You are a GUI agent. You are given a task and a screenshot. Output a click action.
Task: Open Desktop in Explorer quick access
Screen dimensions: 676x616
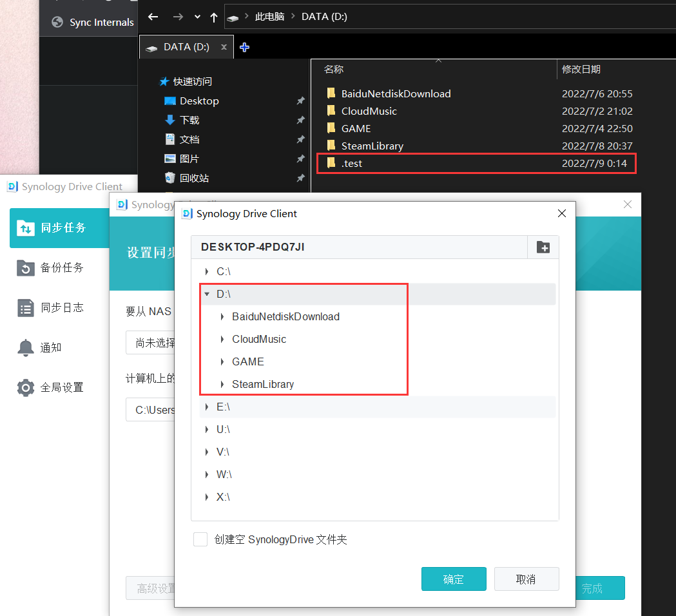click(192, 101)
